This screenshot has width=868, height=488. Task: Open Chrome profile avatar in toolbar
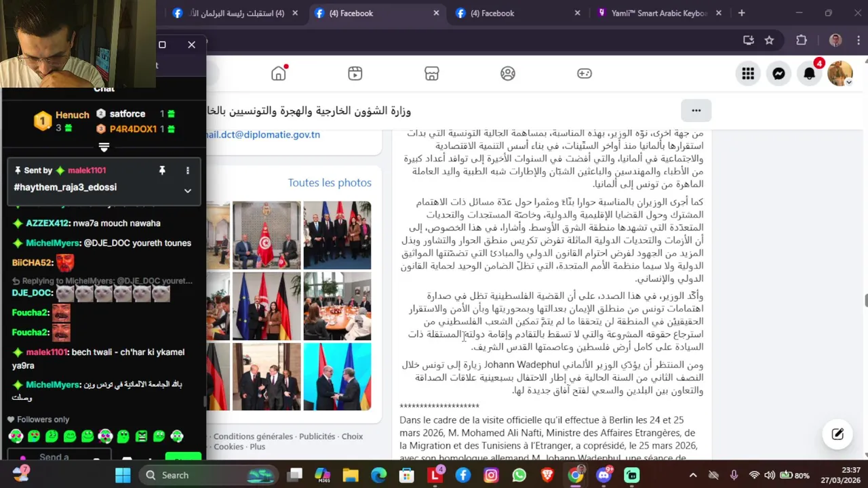(835, 40)
